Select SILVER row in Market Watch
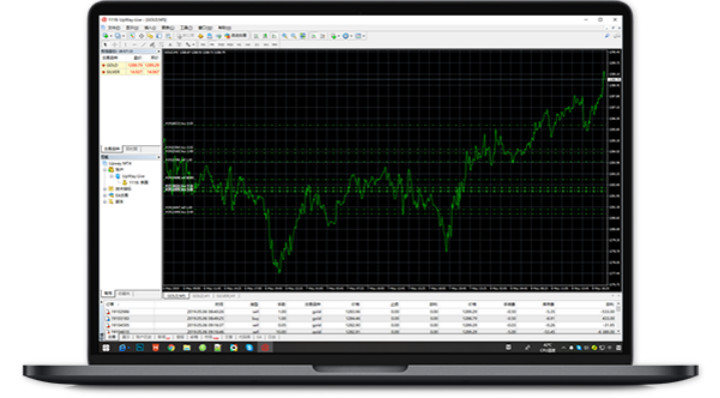720x398 pixels. 130,72
